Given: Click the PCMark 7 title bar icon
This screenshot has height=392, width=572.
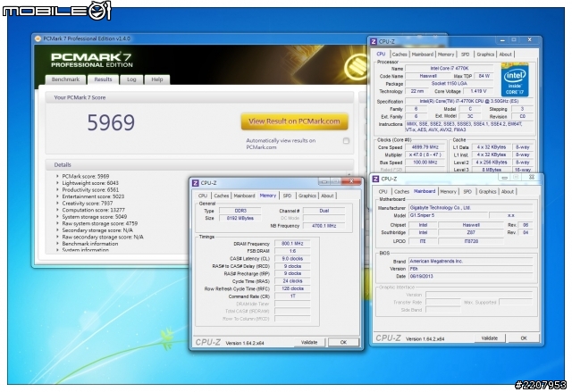Looking at the screenshot, I should pyautogui.click(x=38, y=38).
